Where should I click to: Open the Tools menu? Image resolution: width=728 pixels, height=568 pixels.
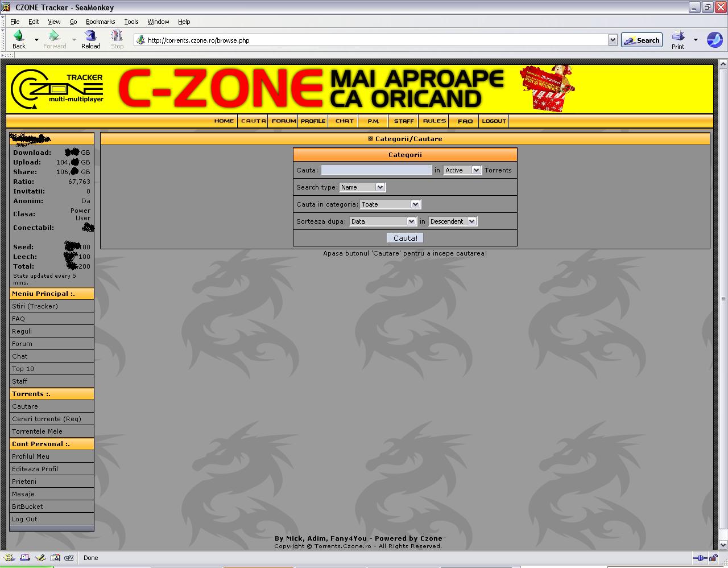click(131, 22)
